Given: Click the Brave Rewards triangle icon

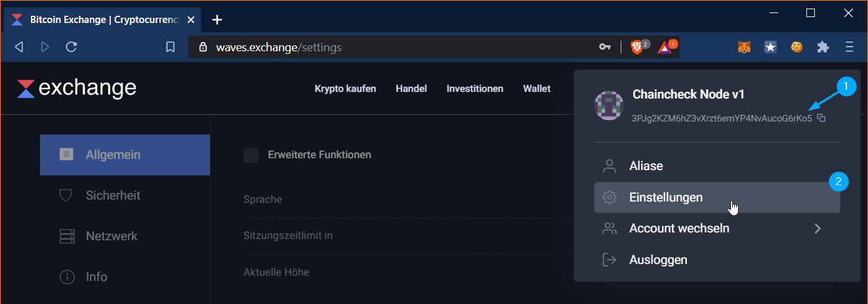Looking at the screenshot, I should pyautogui.click(x=665, y=47).
